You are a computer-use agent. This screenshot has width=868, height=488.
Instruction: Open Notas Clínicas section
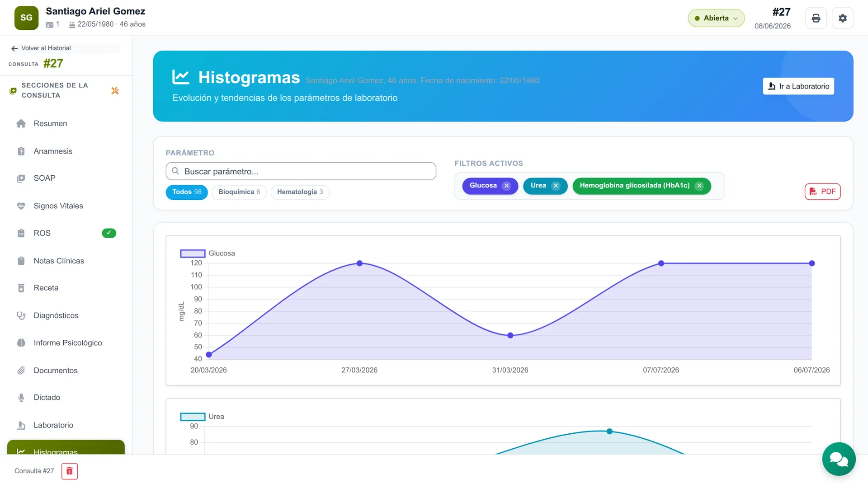66,261
